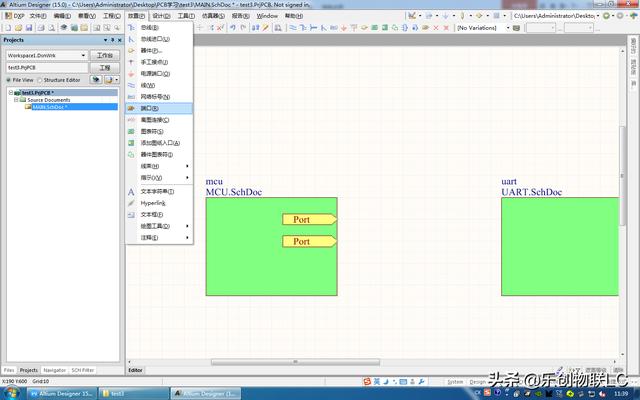Select the Place Part toolbar icon

364,28
